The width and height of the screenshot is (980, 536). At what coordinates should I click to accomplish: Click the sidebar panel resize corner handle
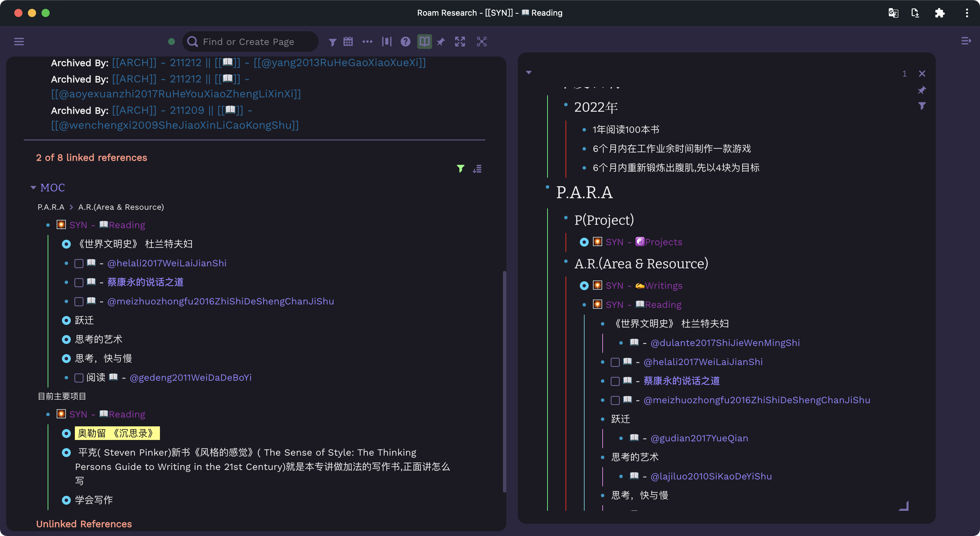[904, 506]
